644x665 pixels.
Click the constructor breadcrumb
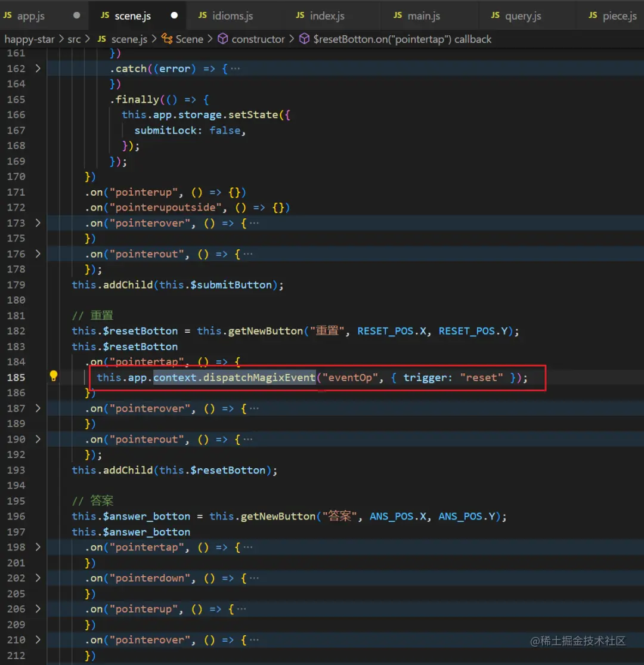tap(258, 39)
